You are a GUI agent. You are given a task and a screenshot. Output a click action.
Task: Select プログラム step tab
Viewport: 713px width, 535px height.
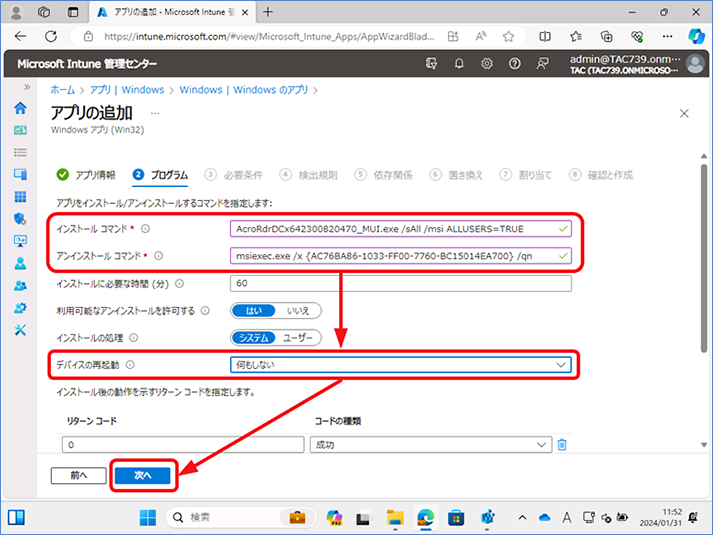point(160,175)
